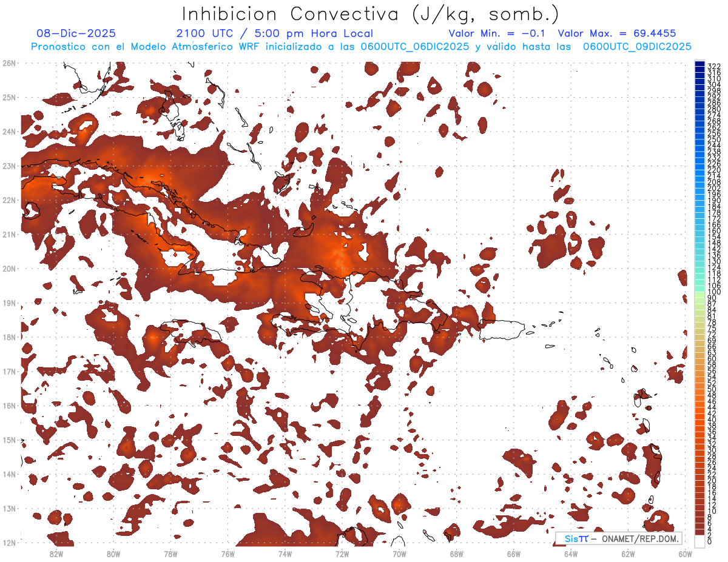728x562 pixels.
Task: Click the WRF forecast description line
Action: click(x=361, y=47)
